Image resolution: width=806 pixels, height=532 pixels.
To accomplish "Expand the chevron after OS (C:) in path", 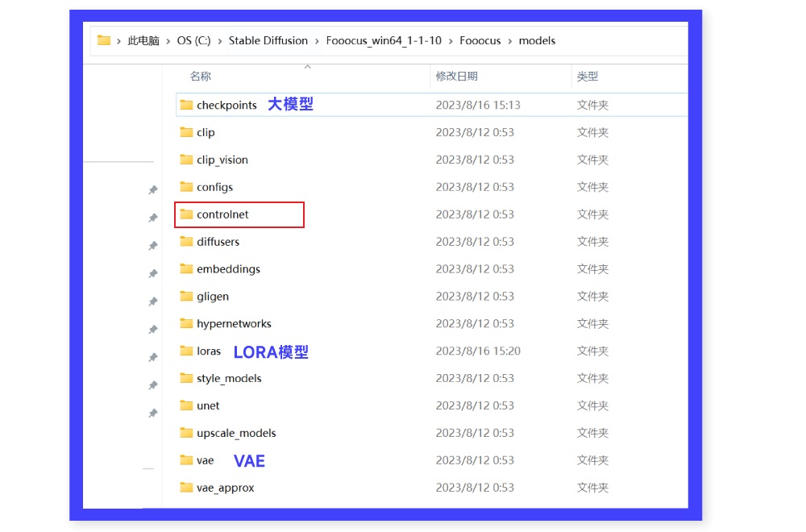I will pyautogui.click(x=219, y=41).
